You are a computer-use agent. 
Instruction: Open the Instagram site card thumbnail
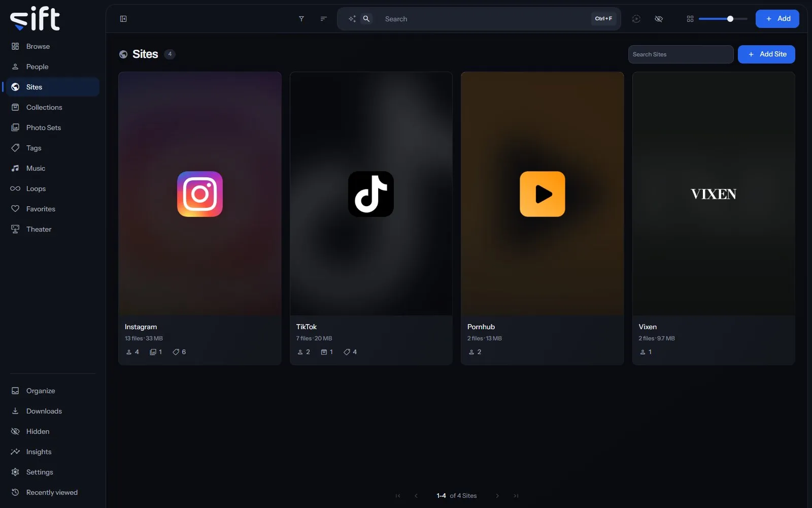click(x=200, y=194)
